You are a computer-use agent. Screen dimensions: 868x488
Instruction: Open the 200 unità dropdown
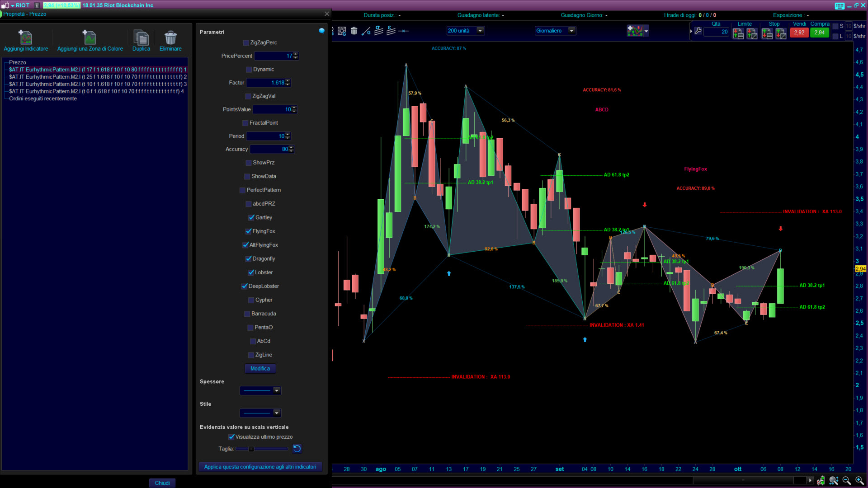(480, 31)
